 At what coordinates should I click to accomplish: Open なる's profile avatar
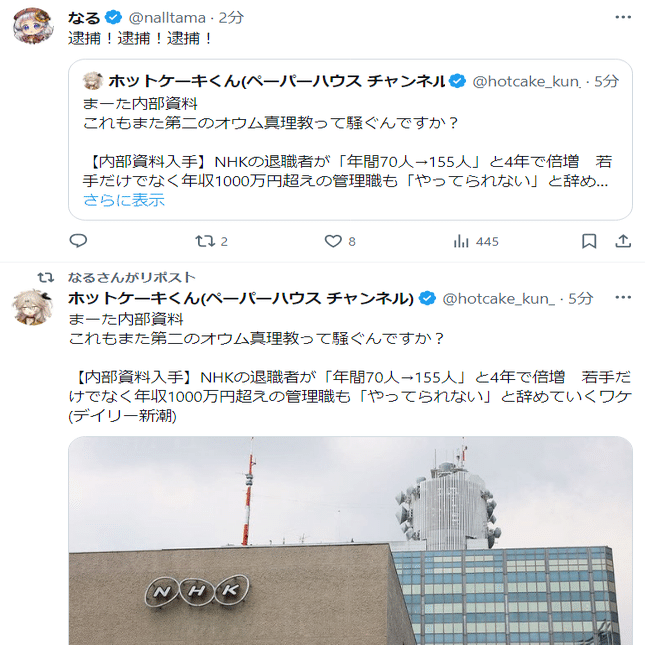pyautogui.click(x=32, y=26)
